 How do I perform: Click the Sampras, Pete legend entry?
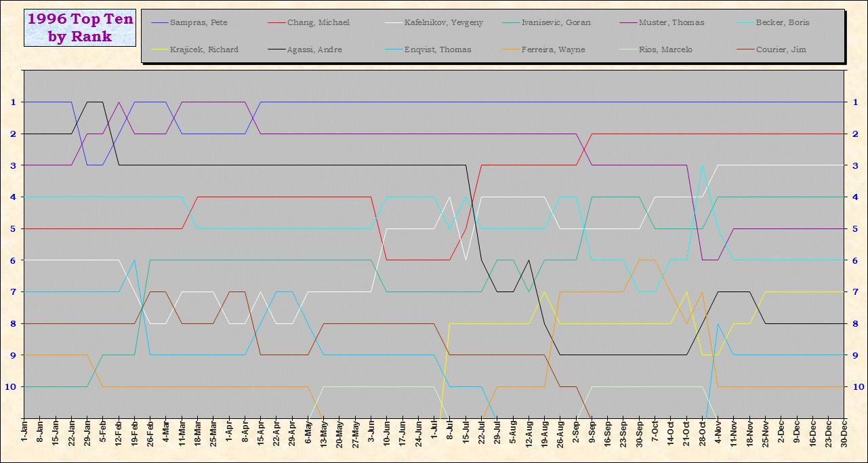(x=199, y=23)
